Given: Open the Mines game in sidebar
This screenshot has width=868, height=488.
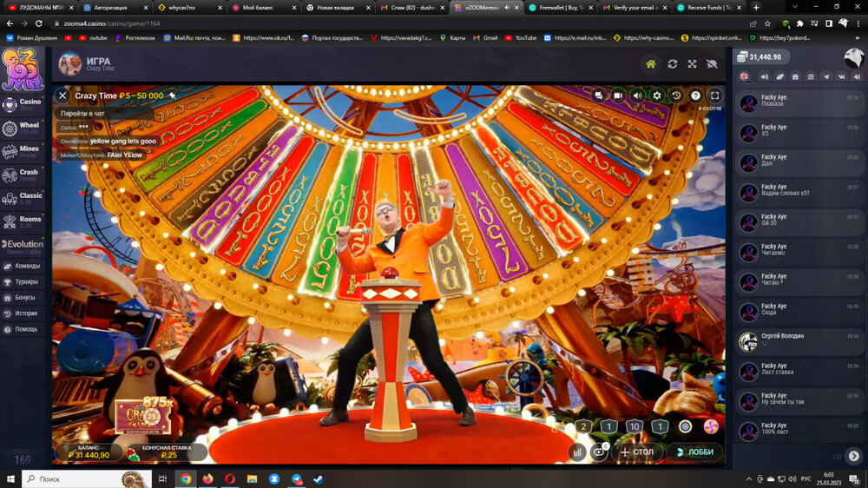Looking at the screenshot, I should pos(23,153).
